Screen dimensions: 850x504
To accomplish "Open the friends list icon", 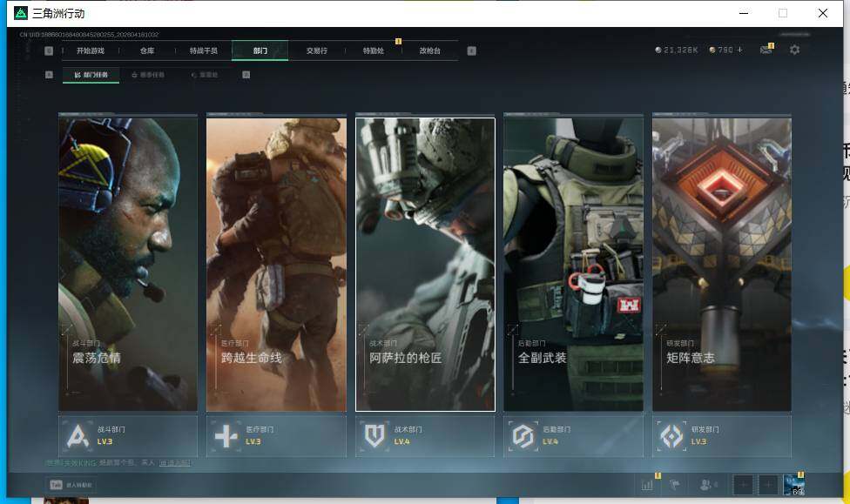I will pos(709,485).
